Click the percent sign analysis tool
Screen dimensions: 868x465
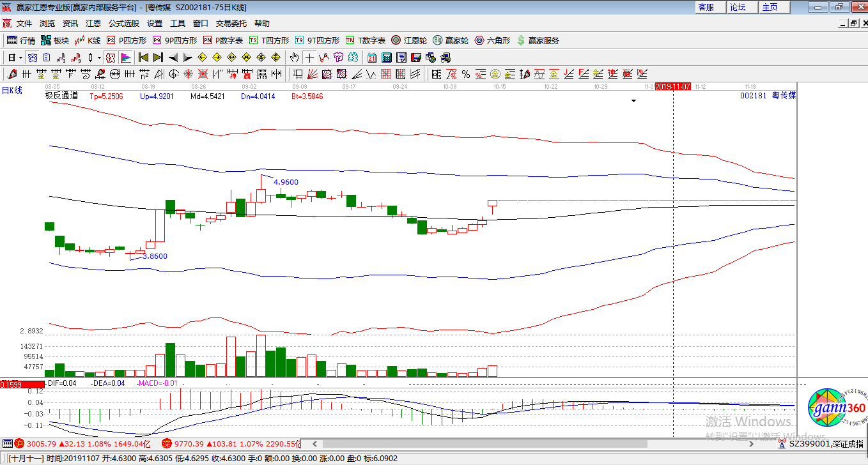coord(466,74)
